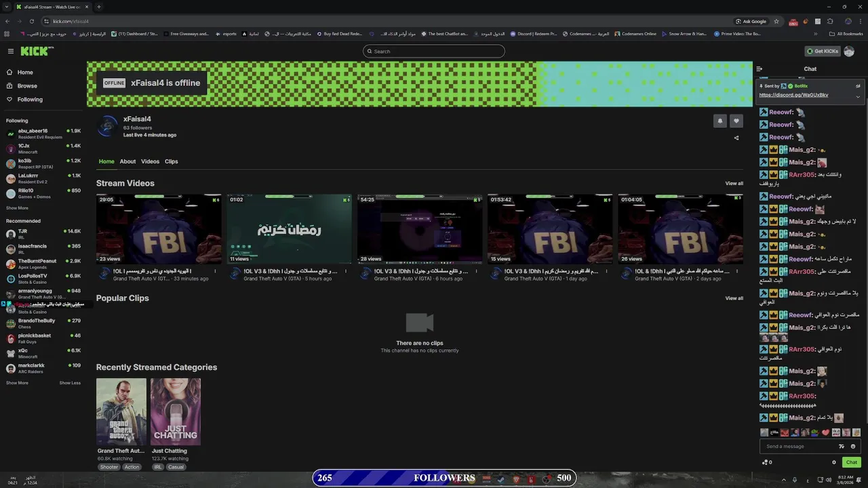Open the All Bookmarks folder
The height and width of the screenshot is (488, 868).
(x=846, y=34)
